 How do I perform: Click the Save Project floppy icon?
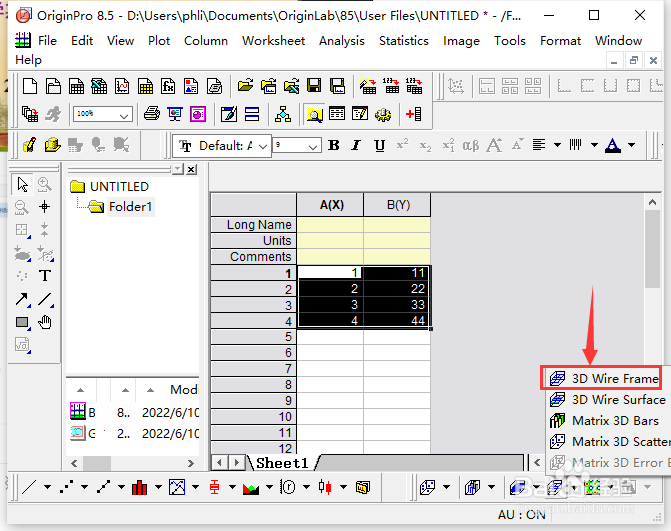tap(314, 86)
